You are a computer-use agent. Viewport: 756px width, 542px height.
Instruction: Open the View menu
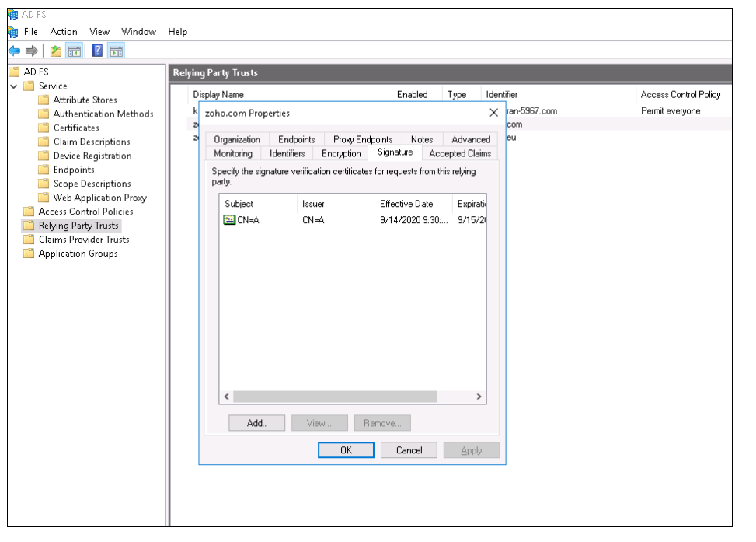coord(99,32)
